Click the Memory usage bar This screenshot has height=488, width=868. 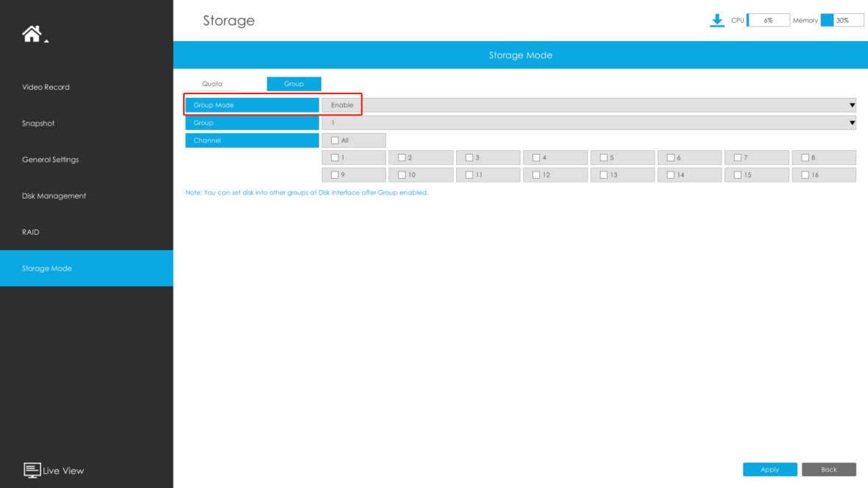[842, 21]
